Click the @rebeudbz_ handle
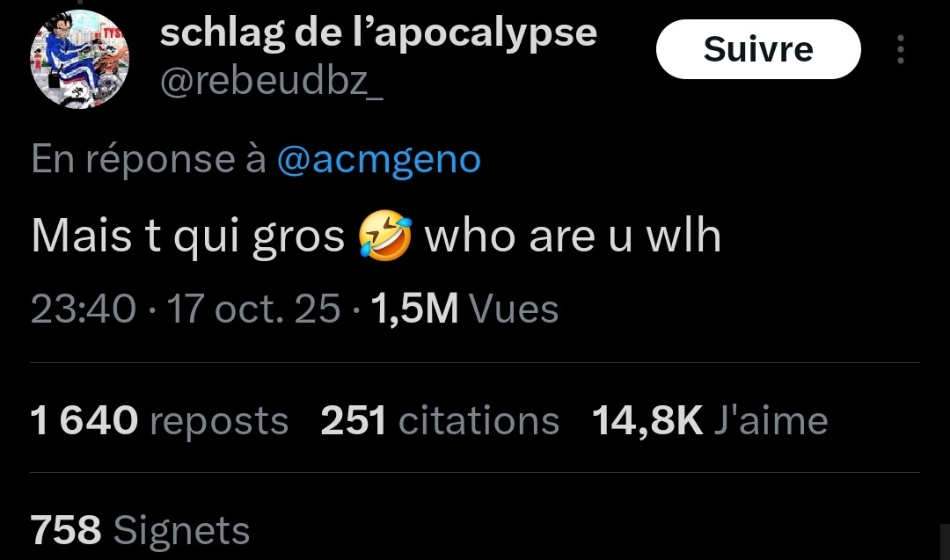 point(271,82)
